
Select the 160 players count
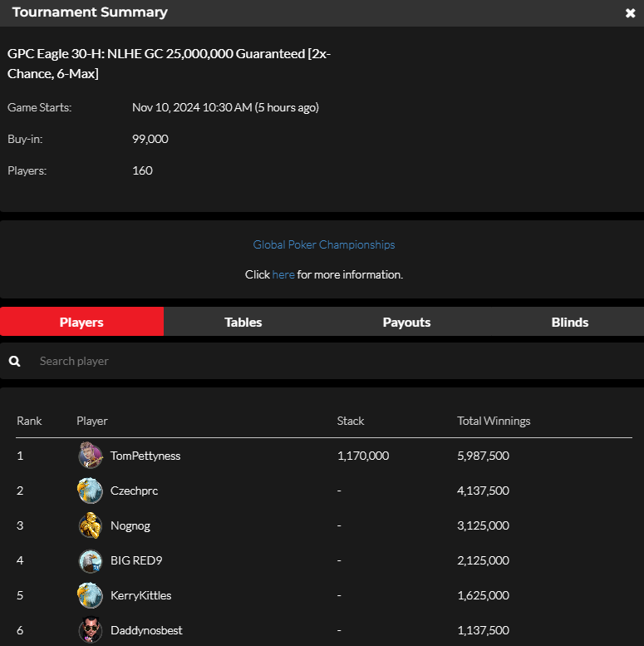coord(142,170)
